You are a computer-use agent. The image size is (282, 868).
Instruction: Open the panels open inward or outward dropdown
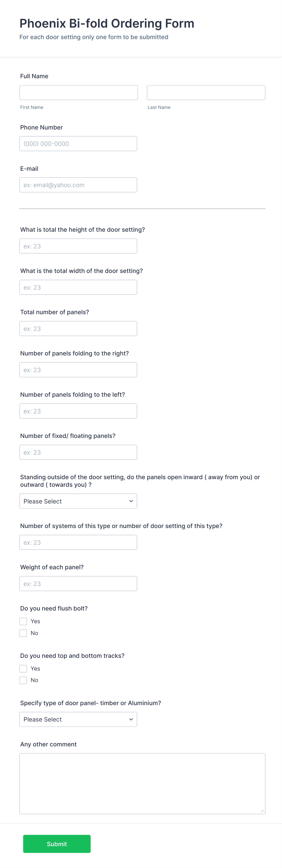tap(78, 501)
